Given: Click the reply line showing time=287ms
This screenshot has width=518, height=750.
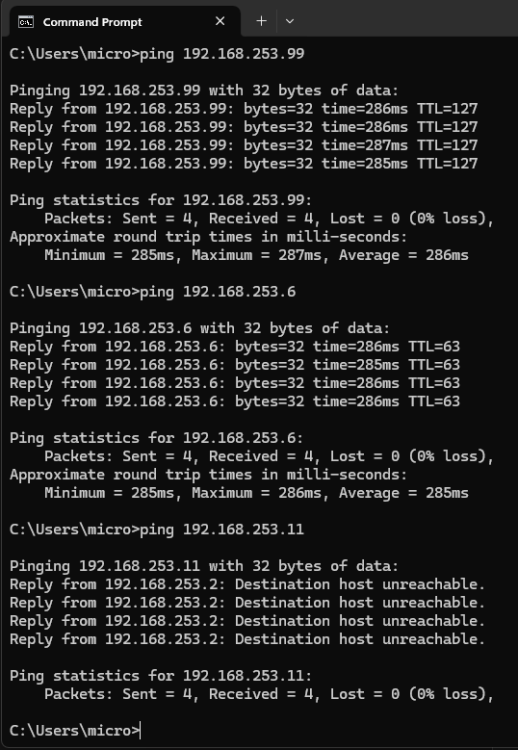Looking at the screenshot, I should (x=243, y=145).
